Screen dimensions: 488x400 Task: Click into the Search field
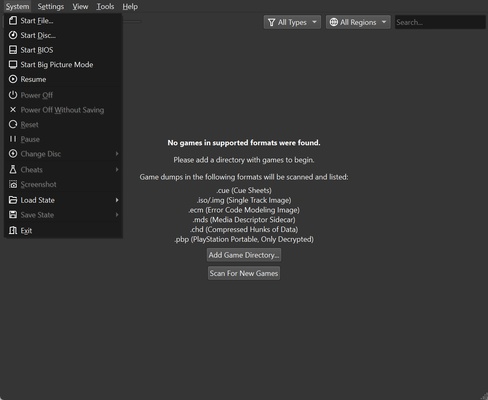[440, 22]
